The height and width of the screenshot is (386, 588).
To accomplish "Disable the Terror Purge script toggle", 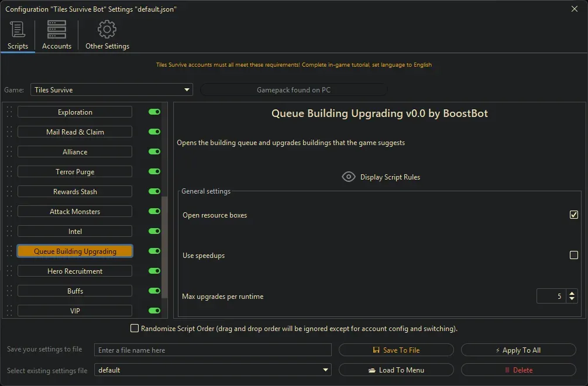I will coord(154,172).
